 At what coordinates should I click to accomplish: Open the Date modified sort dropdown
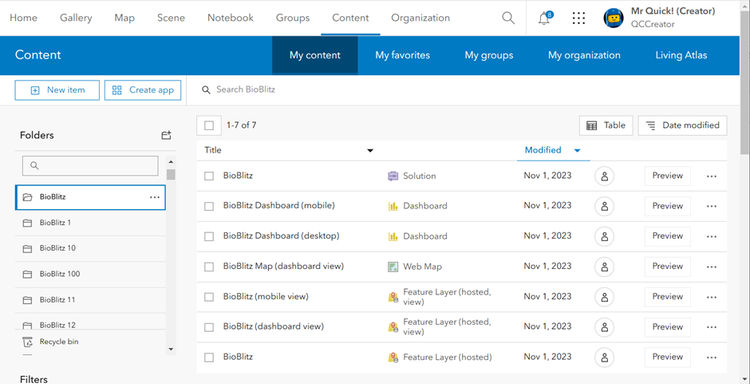click(x=683, y=125)
